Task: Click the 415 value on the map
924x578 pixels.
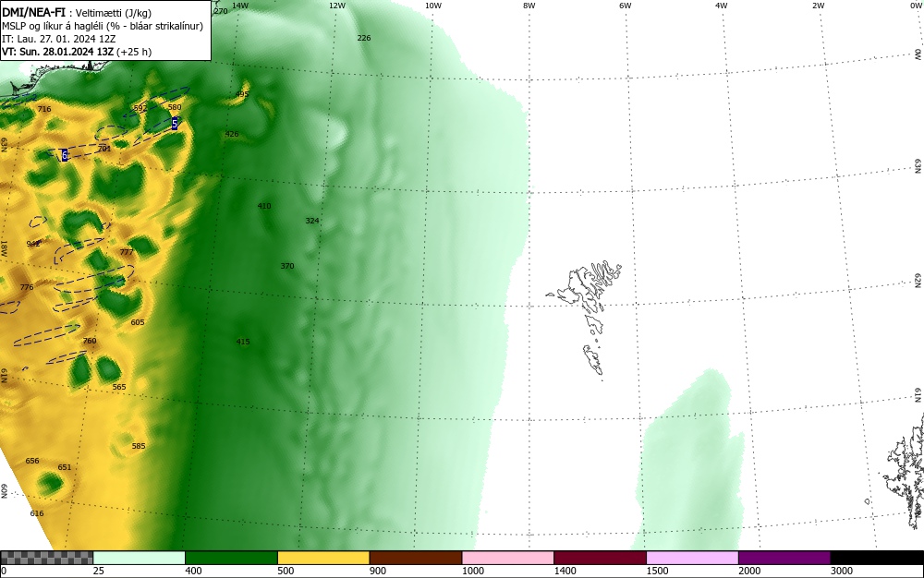Action: coord(243,342)
